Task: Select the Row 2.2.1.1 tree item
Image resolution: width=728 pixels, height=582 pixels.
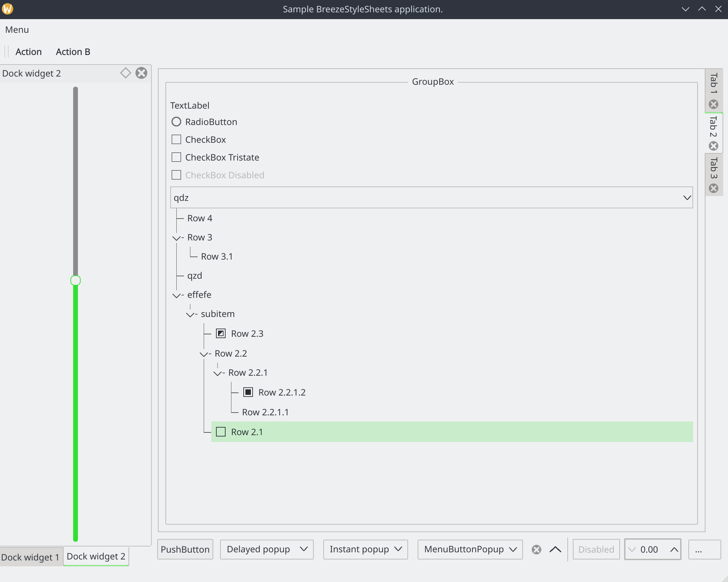Action: 266,412
